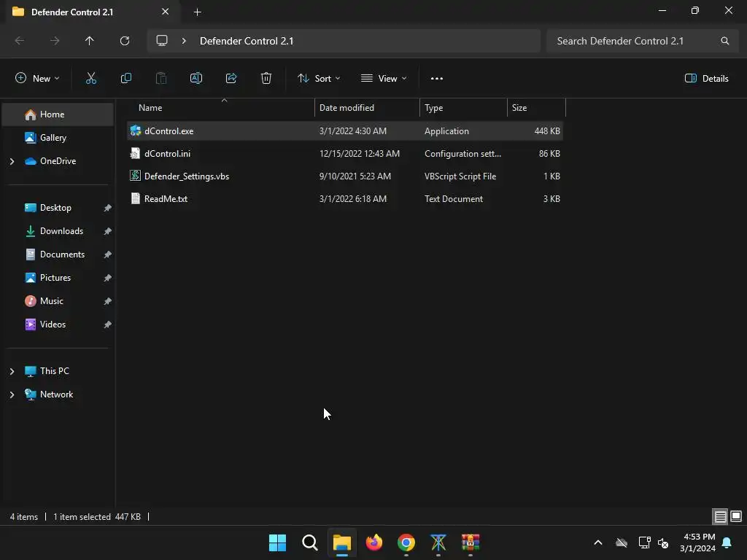Click the Share icon in toolbar
This screenshot has height=560, width=747.
(231, 79)
